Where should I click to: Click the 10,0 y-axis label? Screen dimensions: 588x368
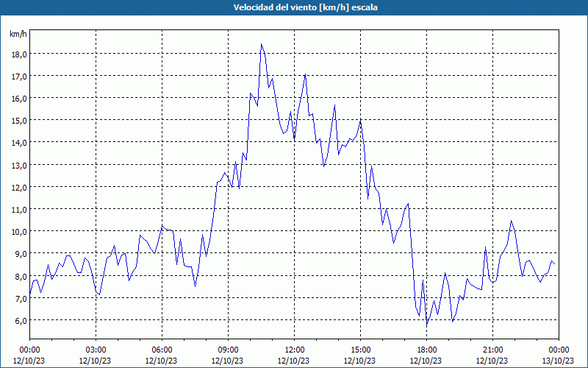19,232
